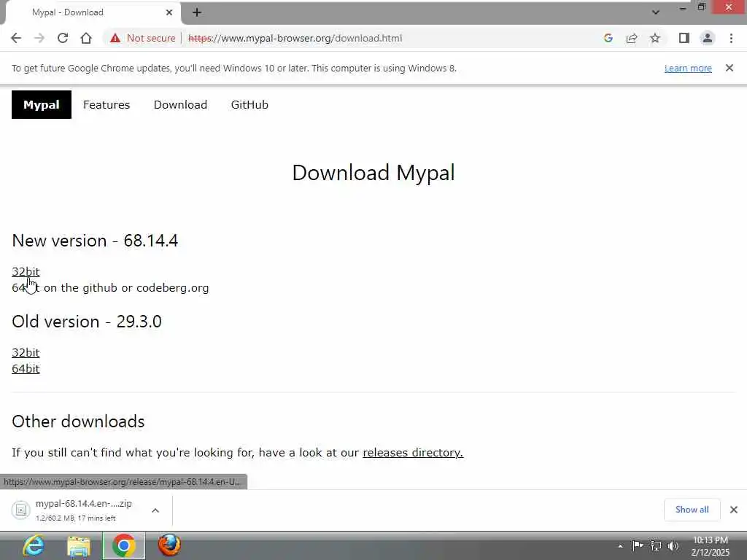Toggle the side panel icon
747x560 pixels.
pos(684,38)
